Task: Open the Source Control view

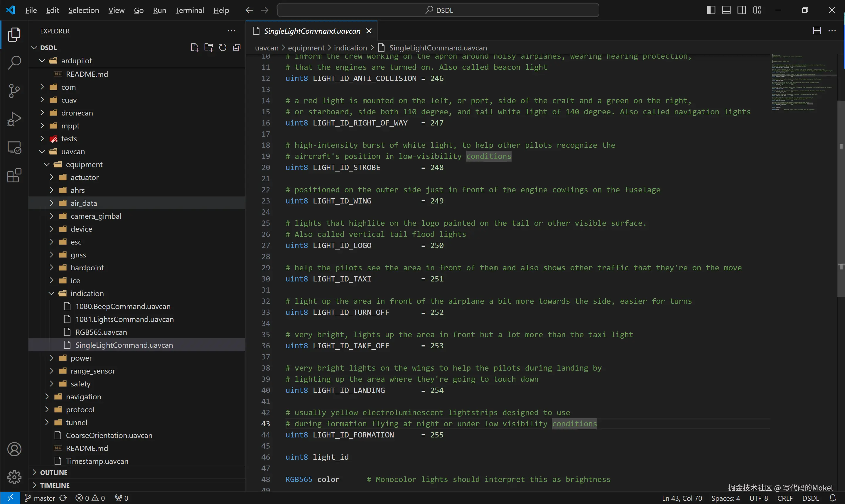Action: point(14,91)
